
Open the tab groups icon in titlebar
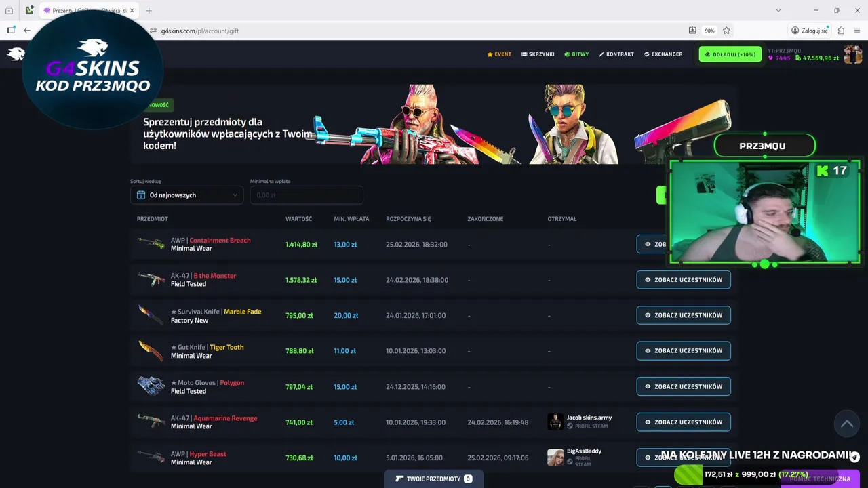click(x=9, y=10)
